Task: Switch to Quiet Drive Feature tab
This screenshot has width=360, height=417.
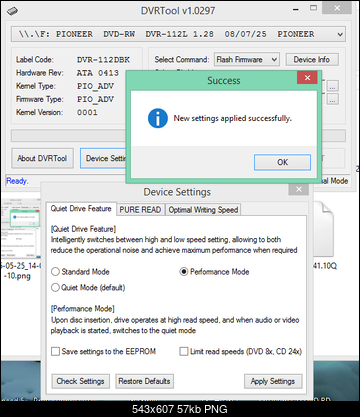Action: pos(81,209)
